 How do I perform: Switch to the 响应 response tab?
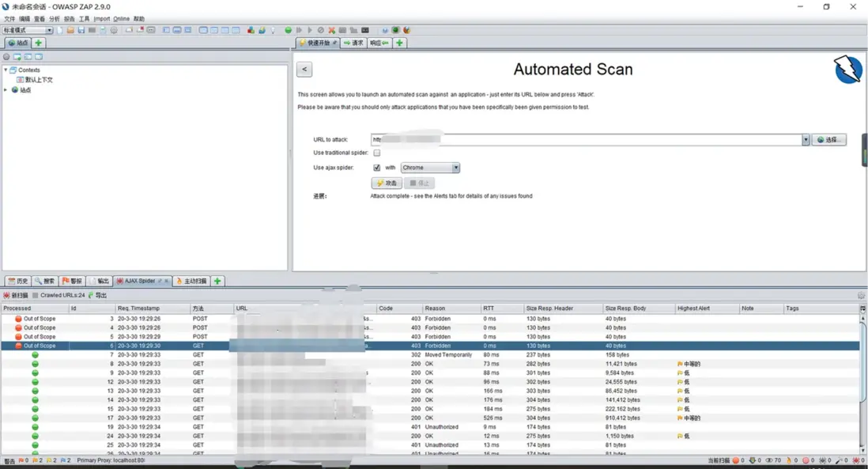(379, 43)
